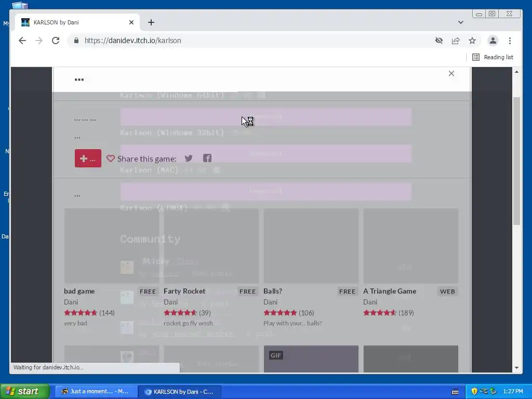The height and width of the screenshot is (399, 532).
Task: Click the keyboard icon in the taskbar
Action: (x=455, y=392)
